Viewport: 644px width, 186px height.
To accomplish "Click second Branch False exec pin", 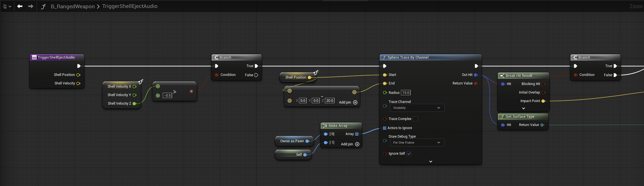I will tap(615, 75).
